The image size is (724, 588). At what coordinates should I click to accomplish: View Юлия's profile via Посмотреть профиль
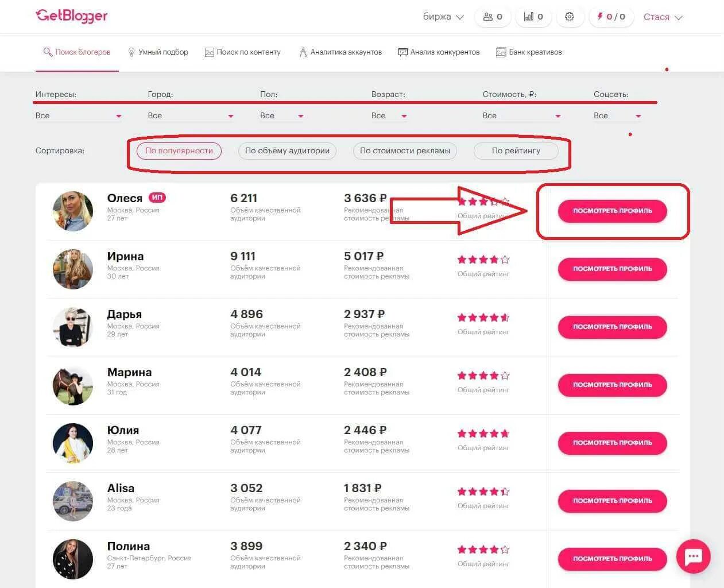(613, 443)
